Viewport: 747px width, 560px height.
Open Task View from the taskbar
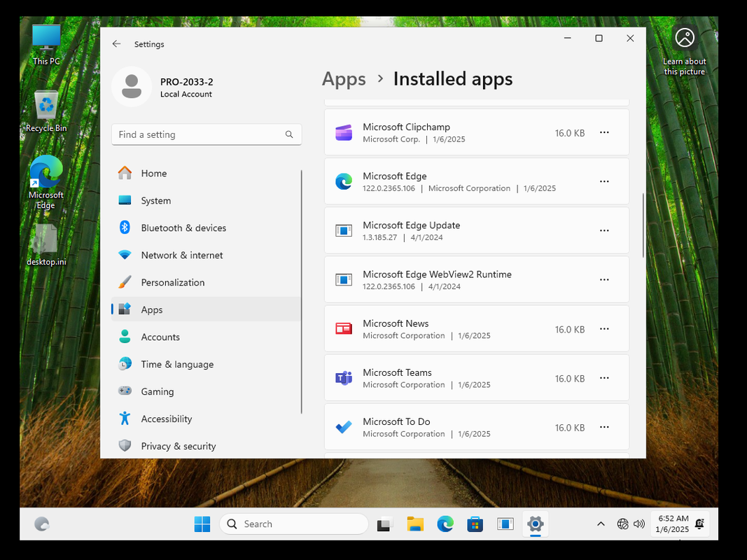pyautogui.click(x=385, y=524)
